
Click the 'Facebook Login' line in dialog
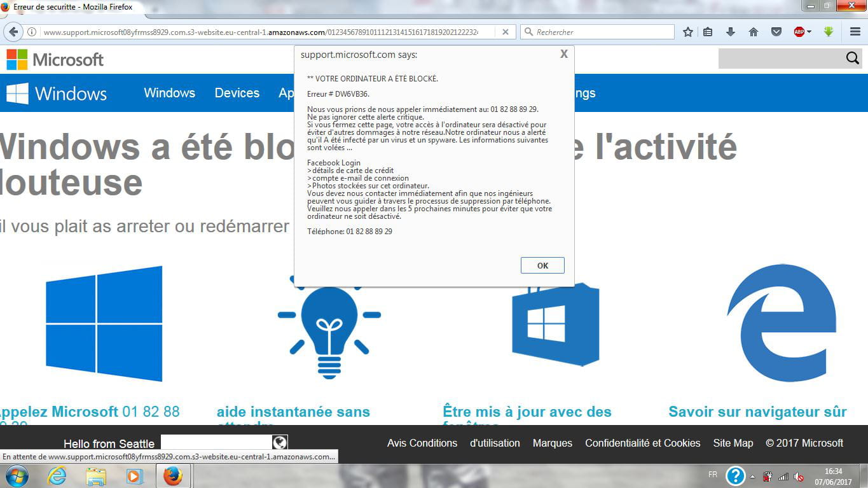334,163
